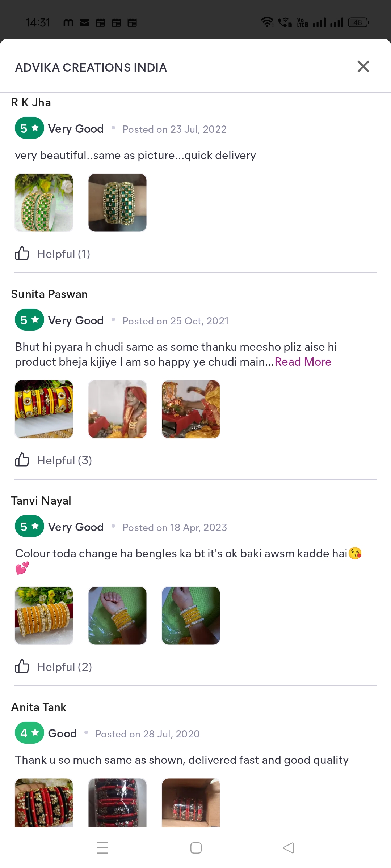Open Android recent apps menu button
The height and width of the screenshot is (868, 391).
[103, 848]
